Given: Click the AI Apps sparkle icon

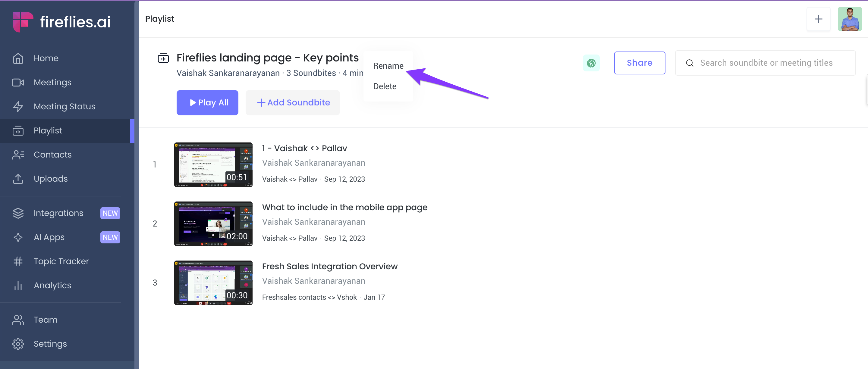Looking at the screenshot, I should pyautogui.click(x=18, y=237).
